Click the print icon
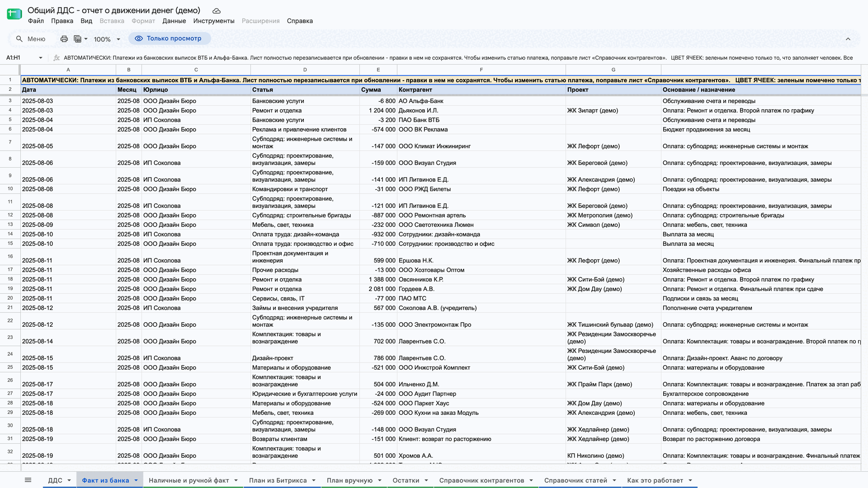The image size is (868, 488). (64, 39)
